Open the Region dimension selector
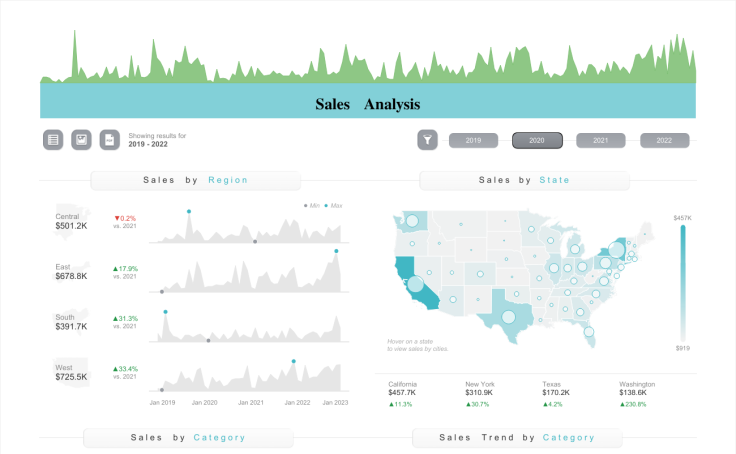Image resolution: width=736 pixels, height=454 pixels. tap(228, 180)
